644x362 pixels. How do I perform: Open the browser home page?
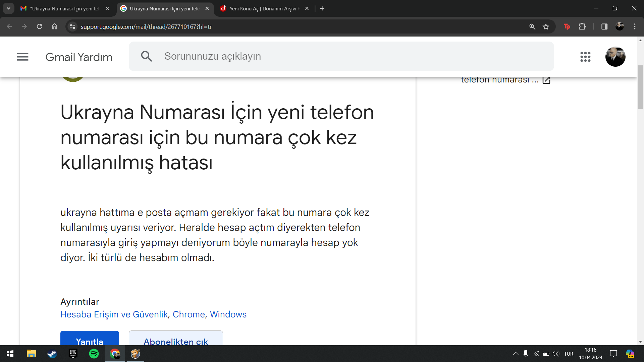tap(54, 26)
